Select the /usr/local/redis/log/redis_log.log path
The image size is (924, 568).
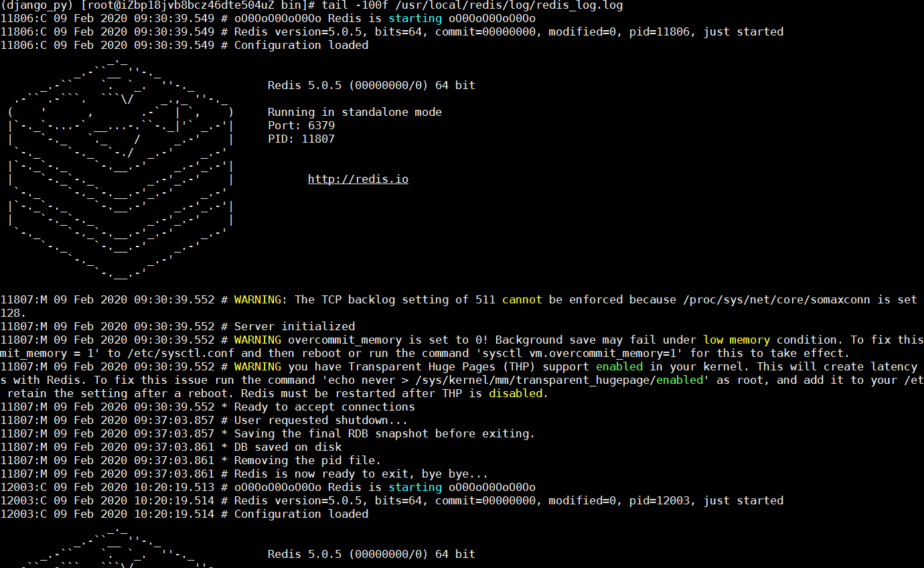(509, 5)
